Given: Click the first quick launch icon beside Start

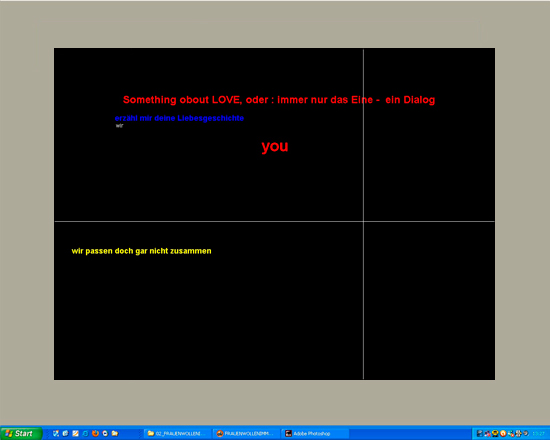Looking at the screenshot, I should [56, 433].
